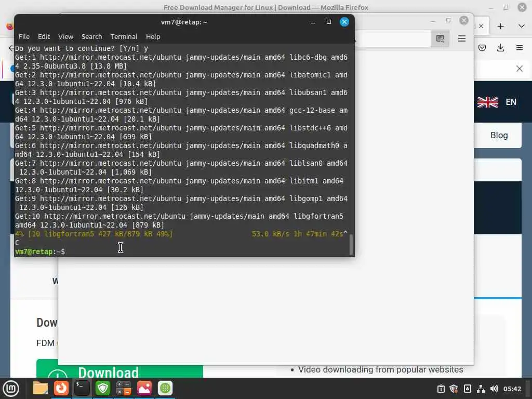Open the Calculator from the taskbar
532x399 pixels.
pyautogui.click(x=124, y=388)
